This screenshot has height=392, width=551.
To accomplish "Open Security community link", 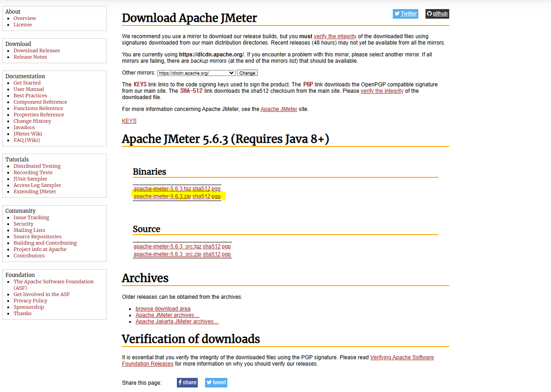I will [24, 224].
